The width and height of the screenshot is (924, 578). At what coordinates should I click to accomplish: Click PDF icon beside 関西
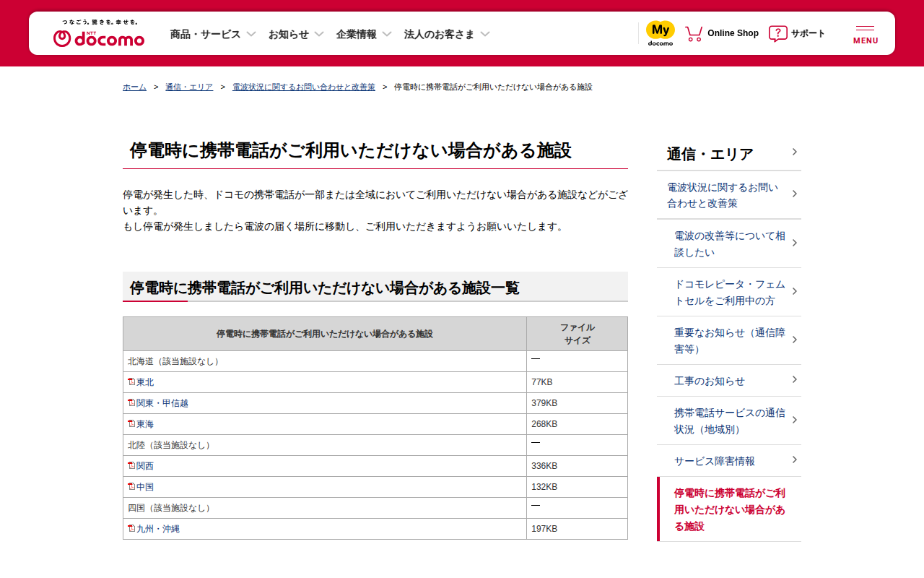(x=131, y=465)
